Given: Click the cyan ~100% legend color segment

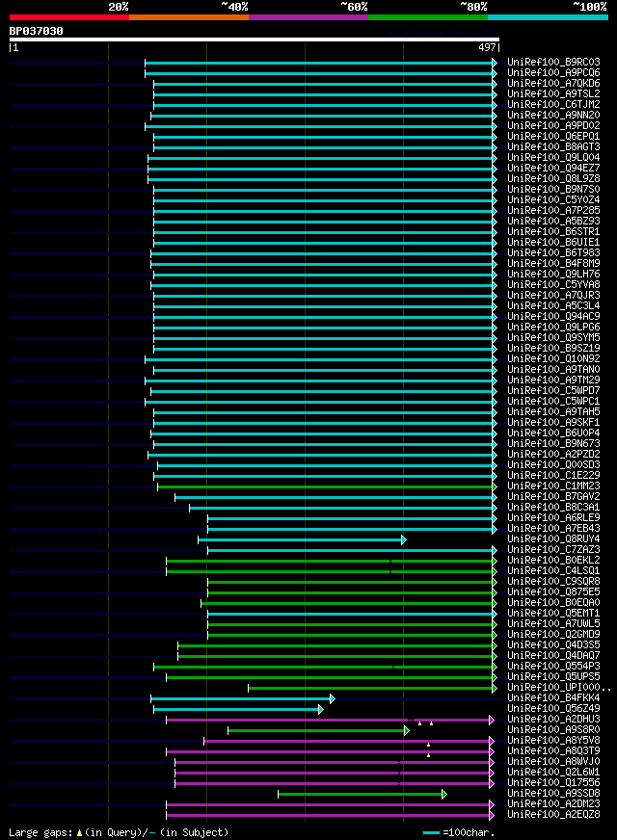Looking at the screenshot, I should [x=548, y=17].
